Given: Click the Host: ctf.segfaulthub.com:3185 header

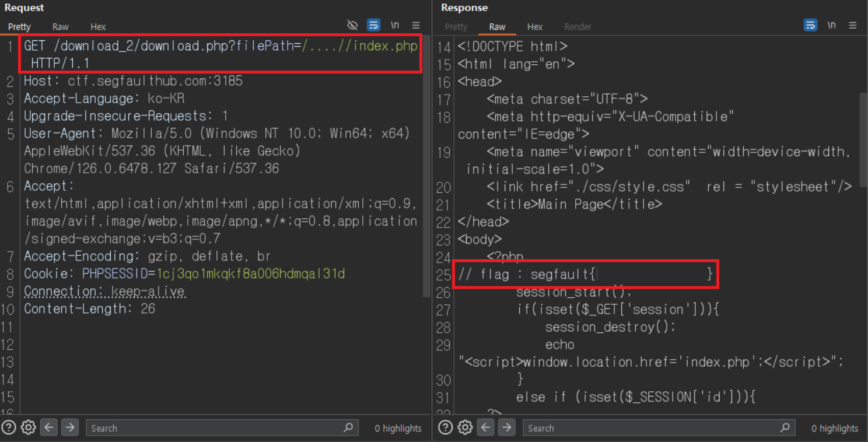Looking at the screenshot, I should pyautogui.click(x=133, y=81).
